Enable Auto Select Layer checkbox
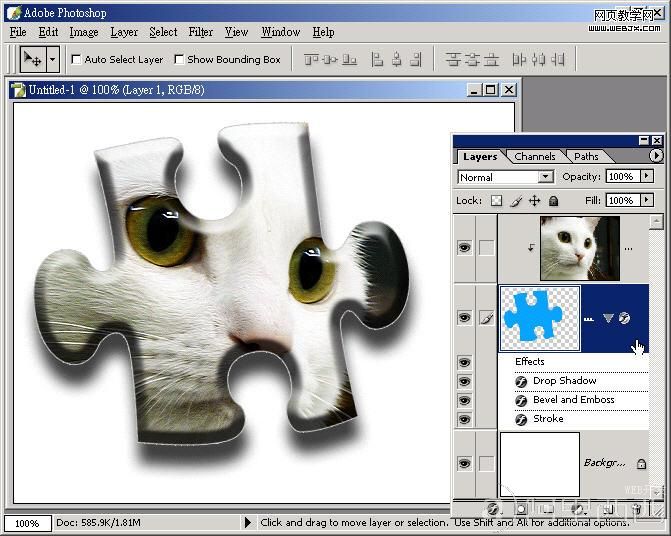This screenshot has height=536, width=671. [x=76, y=59]
